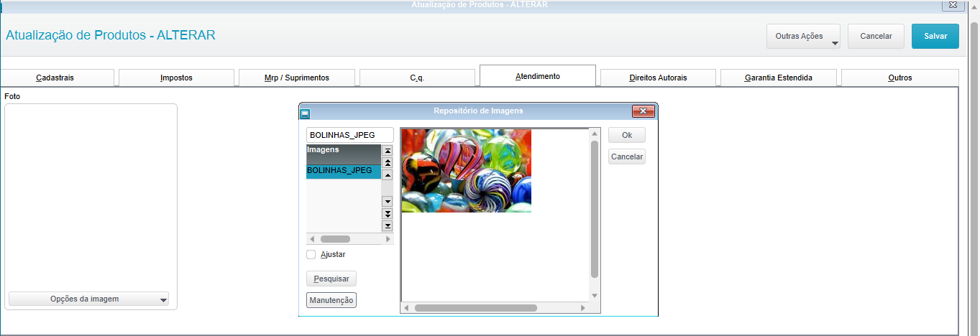The image size is (980, 336).
Task: Page down in the Imagens list
Action: point(387,214)
